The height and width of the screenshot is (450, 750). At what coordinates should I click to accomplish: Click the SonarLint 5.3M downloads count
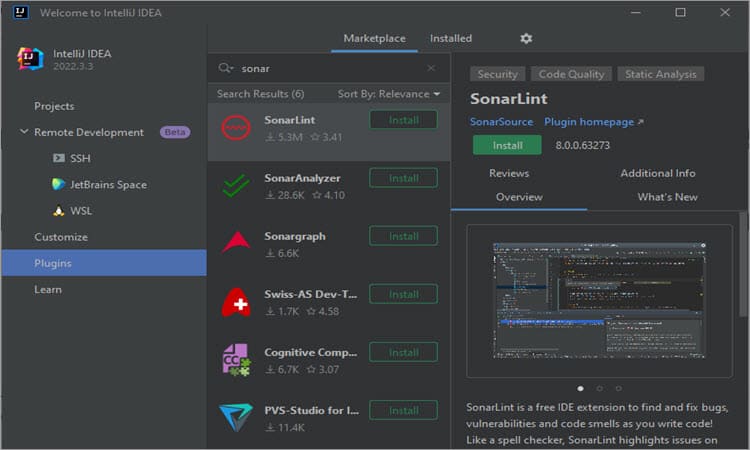tap(284, 137)
